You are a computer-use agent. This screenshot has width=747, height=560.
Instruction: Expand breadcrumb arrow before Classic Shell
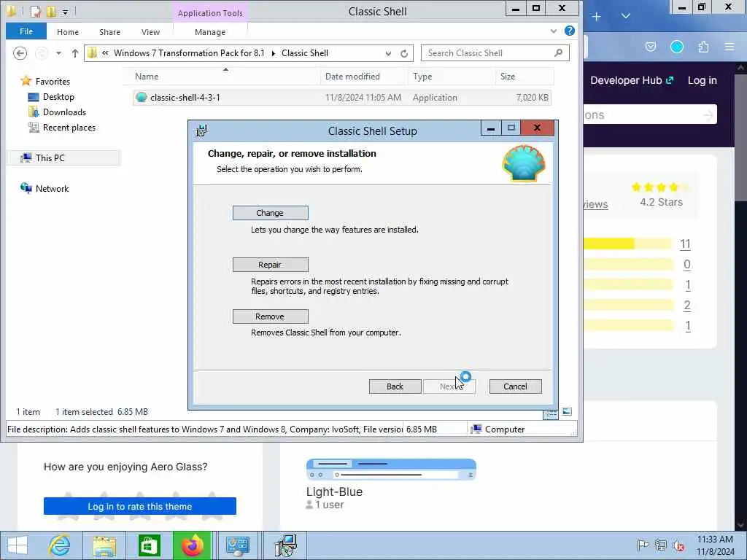(x=274, y=53)
